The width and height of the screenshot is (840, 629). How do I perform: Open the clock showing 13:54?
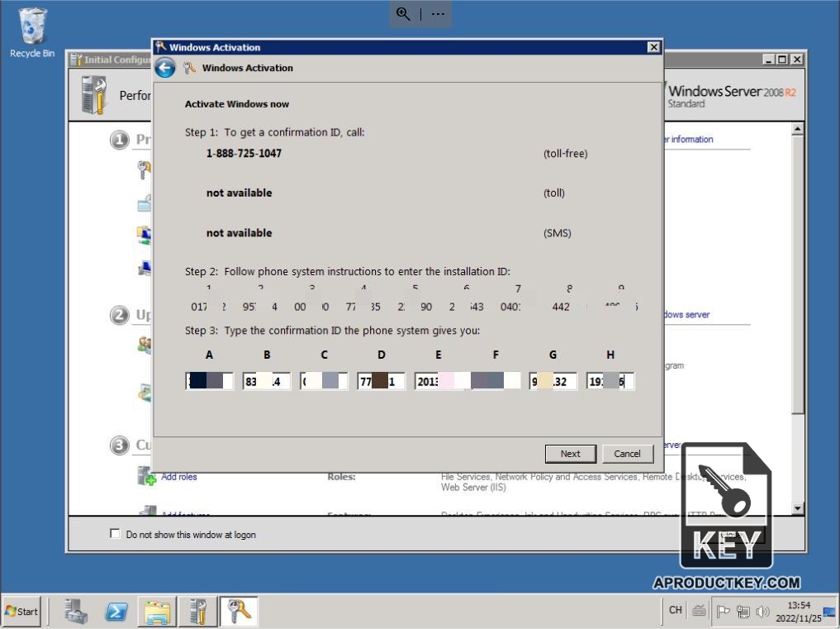coord(798,612)
